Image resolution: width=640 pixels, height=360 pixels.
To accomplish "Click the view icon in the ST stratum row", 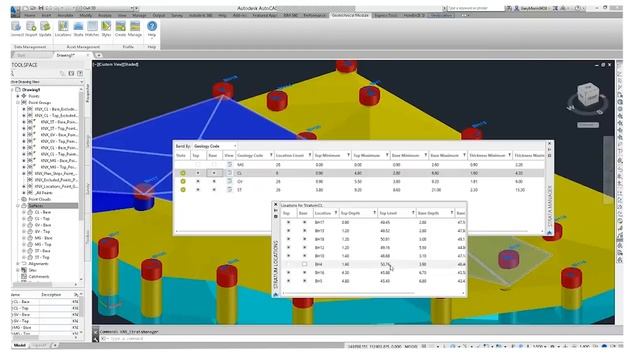I will click(x=229, y=190).
